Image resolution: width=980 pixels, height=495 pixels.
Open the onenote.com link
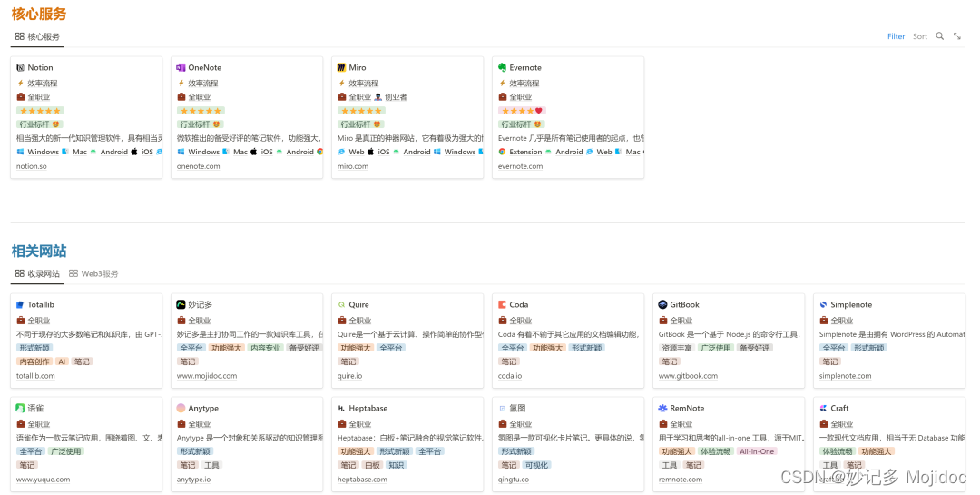tap(198, 166)
